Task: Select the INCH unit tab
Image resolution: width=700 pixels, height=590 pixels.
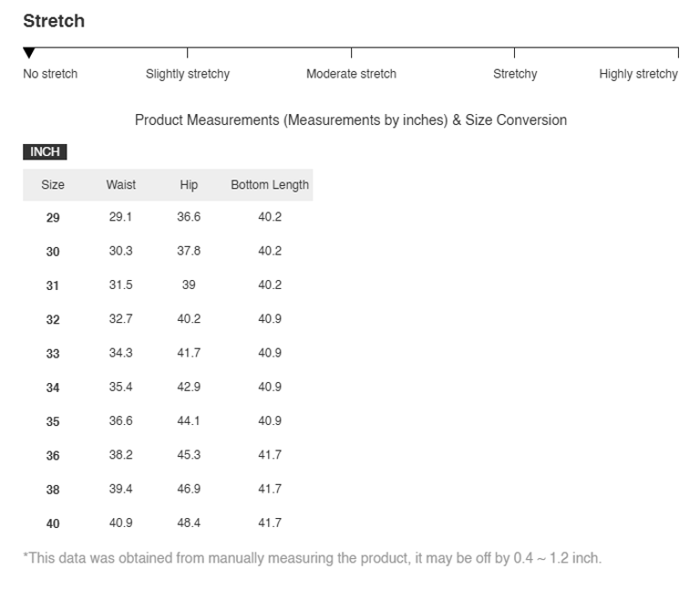Action: click(45, 152)
